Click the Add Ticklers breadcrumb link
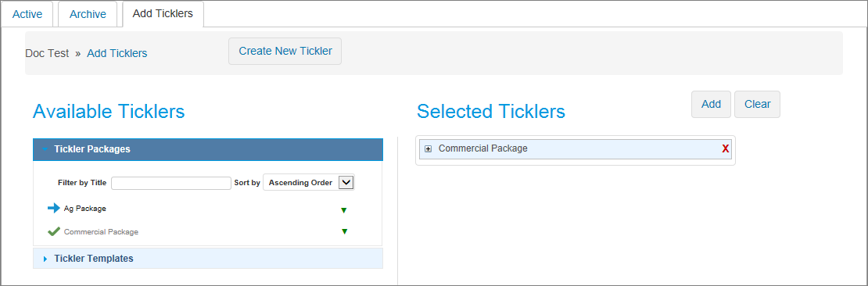 coord(117,54)
